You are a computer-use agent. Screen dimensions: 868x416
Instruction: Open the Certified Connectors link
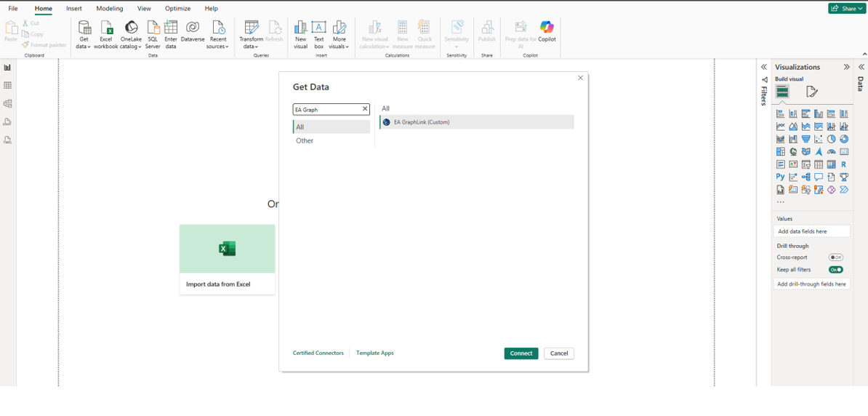tap(318, 353)
